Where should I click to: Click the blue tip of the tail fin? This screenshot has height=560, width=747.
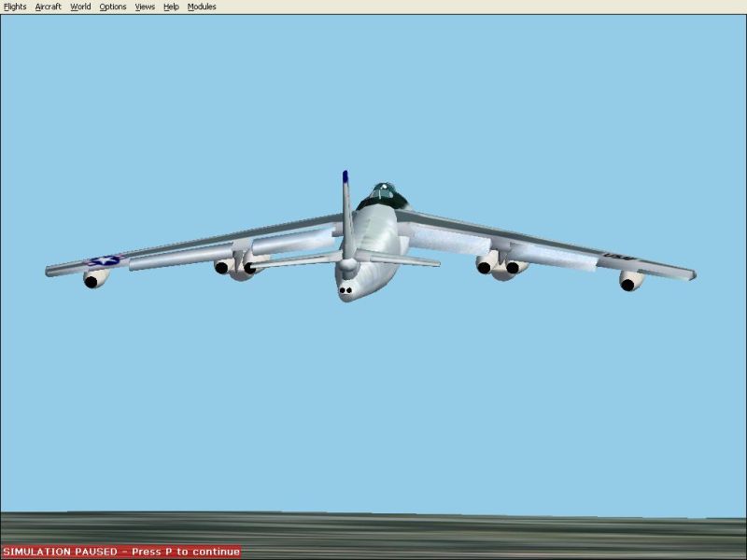click(x=345, y=176)
